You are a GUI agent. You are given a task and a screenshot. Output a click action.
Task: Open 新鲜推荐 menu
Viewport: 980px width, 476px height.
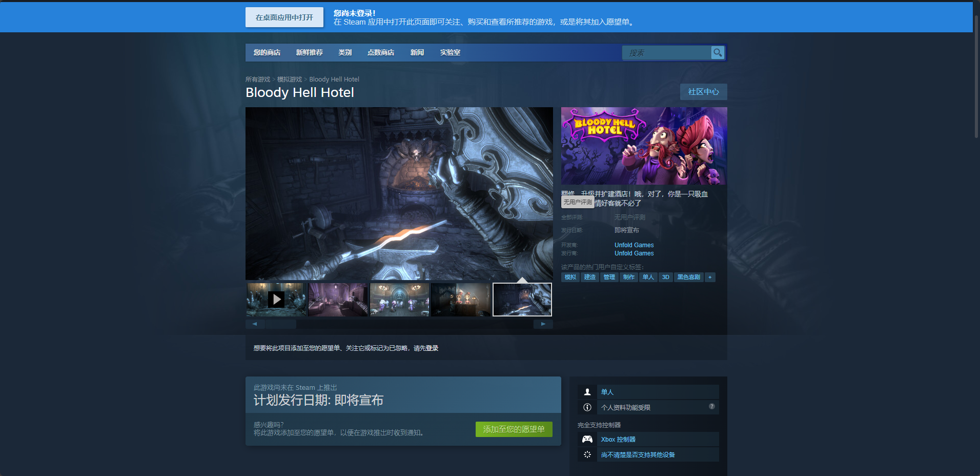pyautogui.click(x=310, y=52)
